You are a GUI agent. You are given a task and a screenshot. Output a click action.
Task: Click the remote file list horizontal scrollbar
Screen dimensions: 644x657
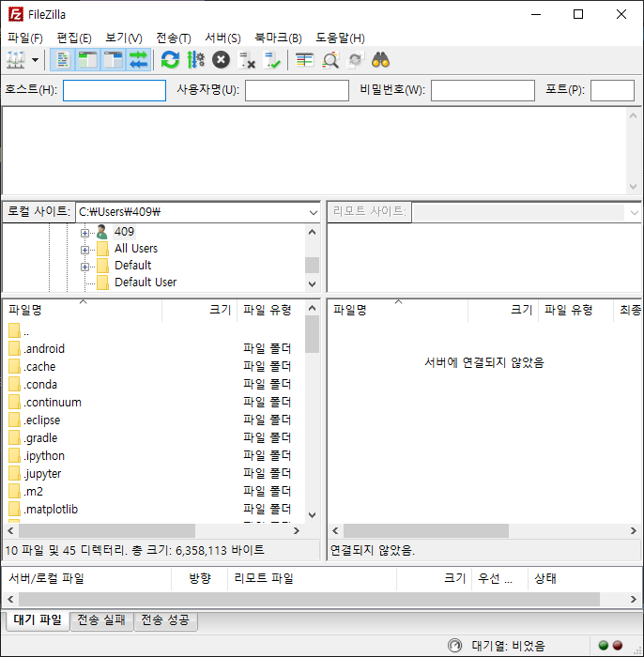(x=426, y=531)
